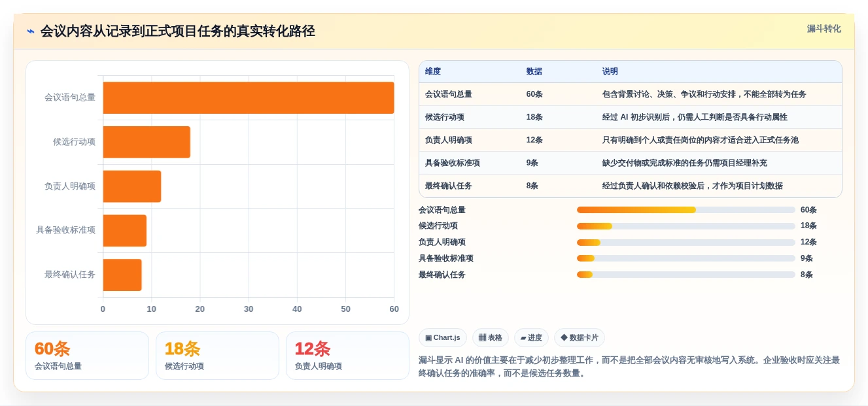Image resolution: width=868 pixels, height=406 pixels.
Task: Select the 进度 chip
Action: click(x=531, y=338)
